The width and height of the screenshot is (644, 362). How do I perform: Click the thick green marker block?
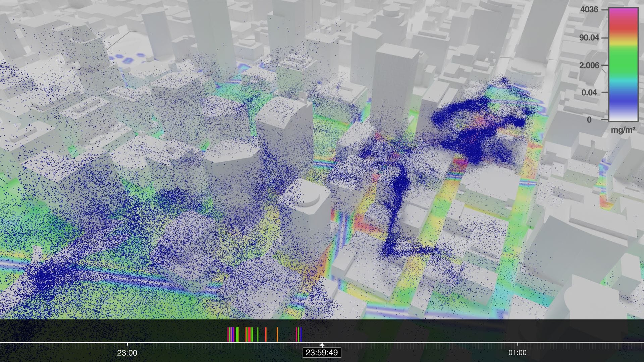pos(237,335)
